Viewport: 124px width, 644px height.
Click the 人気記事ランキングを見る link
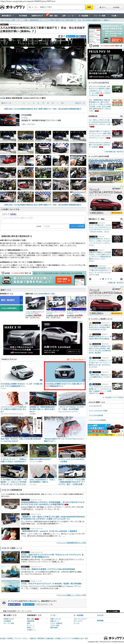pos(113,397)
